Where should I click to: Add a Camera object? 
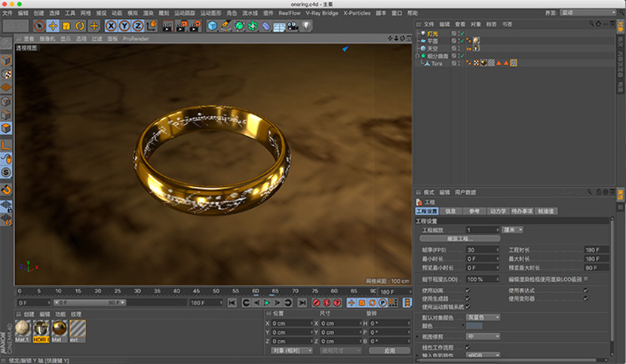tap(293, 26)
